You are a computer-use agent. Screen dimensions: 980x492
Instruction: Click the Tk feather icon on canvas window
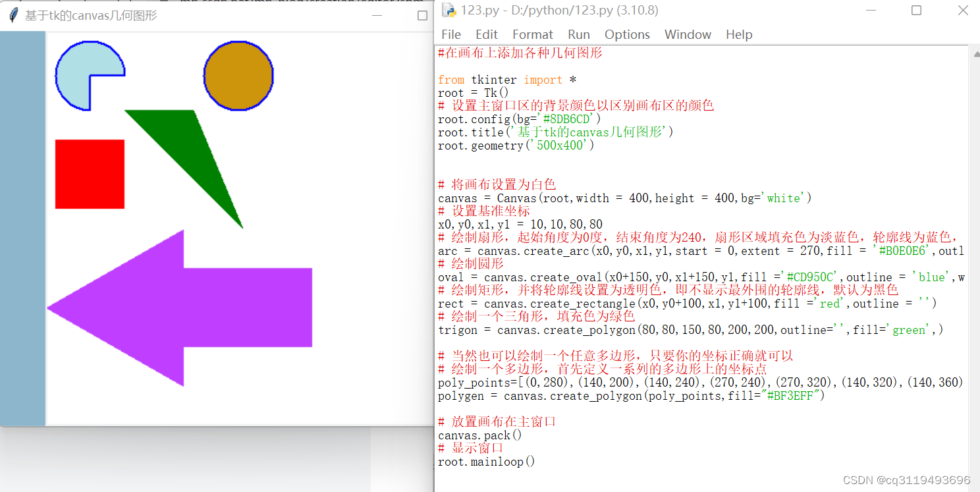(x=12, y=14)
